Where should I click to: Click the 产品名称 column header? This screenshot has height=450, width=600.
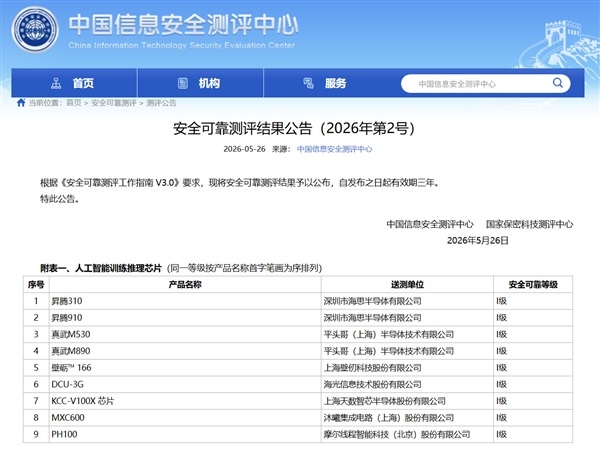185,284
